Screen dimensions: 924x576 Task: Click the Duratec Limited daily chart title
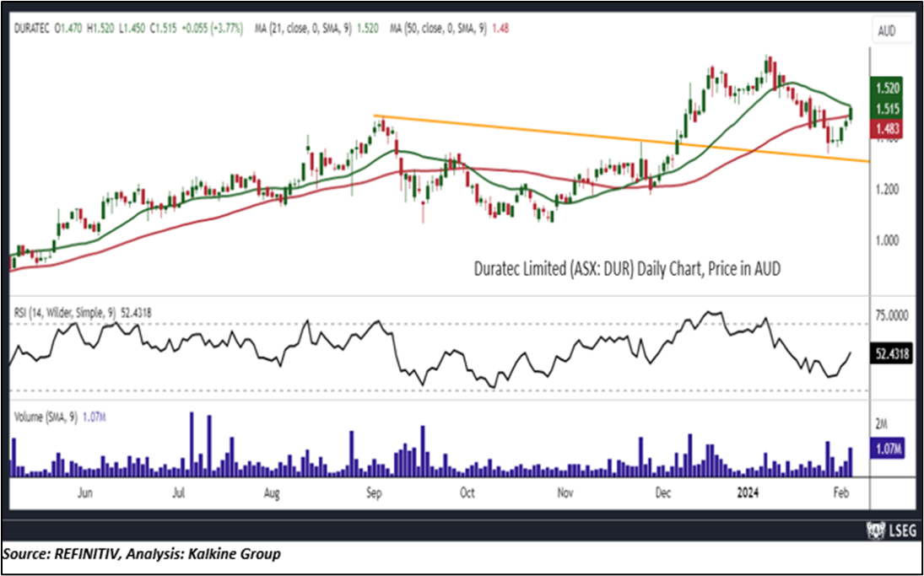pos(627,269)
